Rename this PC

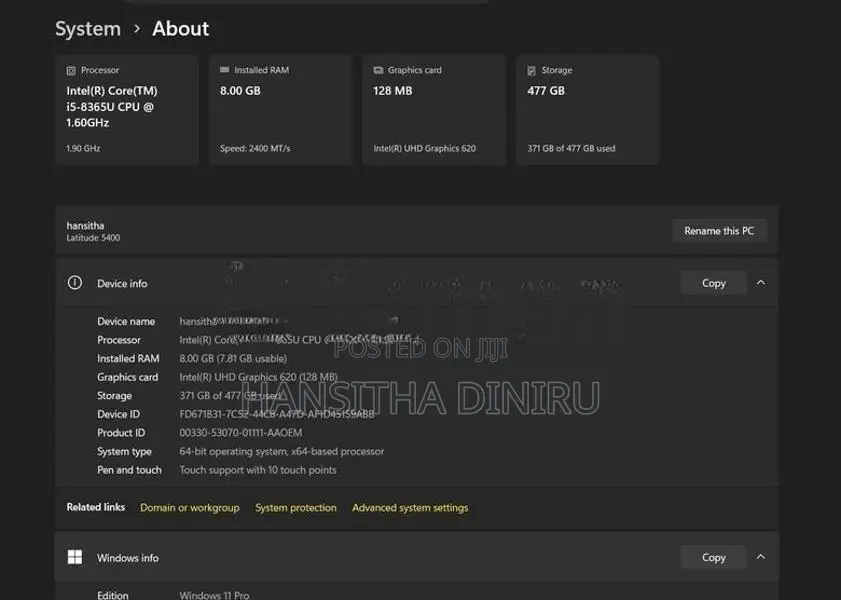pyautogui.click(x=719, y=231)
